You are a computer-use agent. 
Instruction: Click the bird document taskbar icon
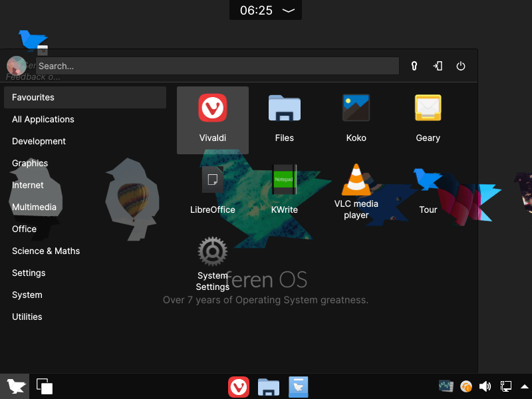298,387
